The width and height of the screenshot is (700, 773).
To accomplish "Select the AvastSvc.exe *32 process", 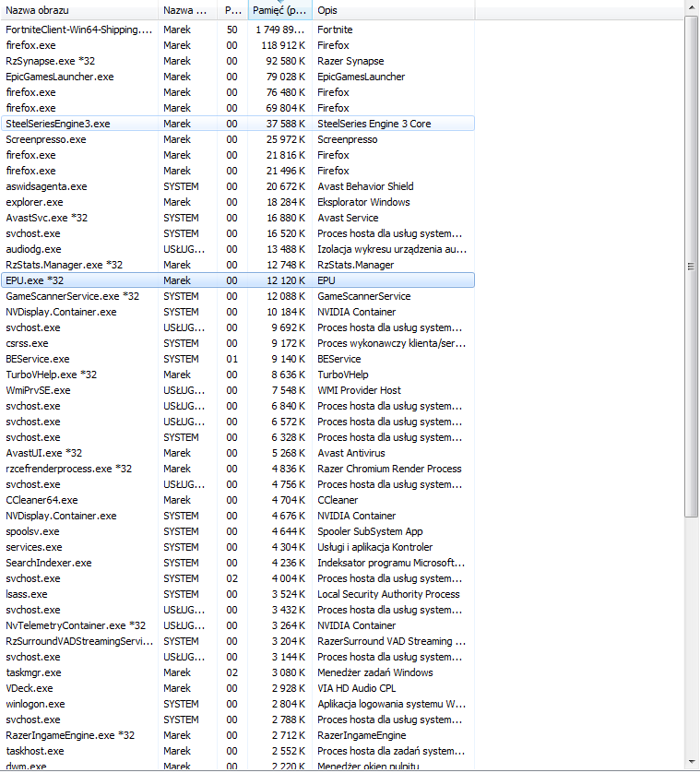I will (x=238, y=218).
